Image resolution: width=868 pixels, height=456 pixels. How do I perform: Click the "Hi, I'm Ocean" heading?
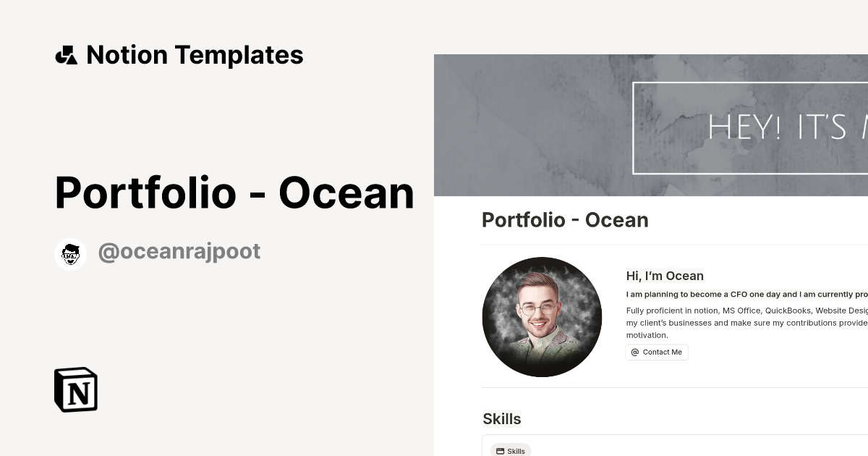[665, 276]
